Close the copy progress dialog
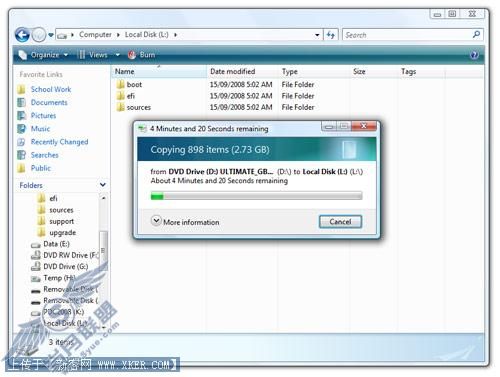 pos(364,126)
